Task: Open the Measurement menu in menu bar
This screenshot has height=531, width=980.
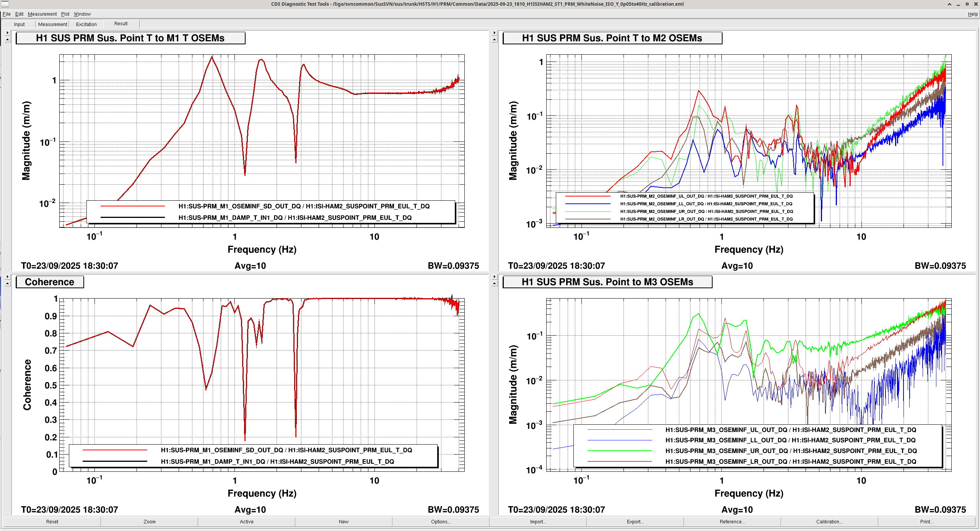Action: tap(42, 14)
